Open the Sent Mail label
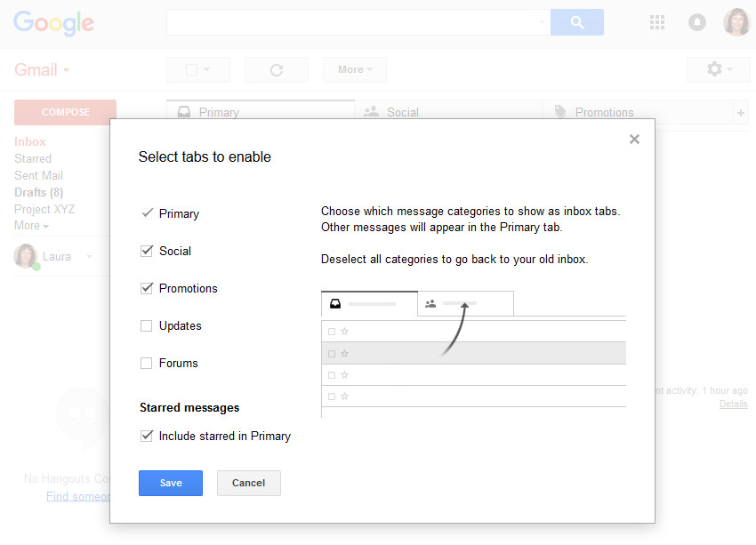 38,175
